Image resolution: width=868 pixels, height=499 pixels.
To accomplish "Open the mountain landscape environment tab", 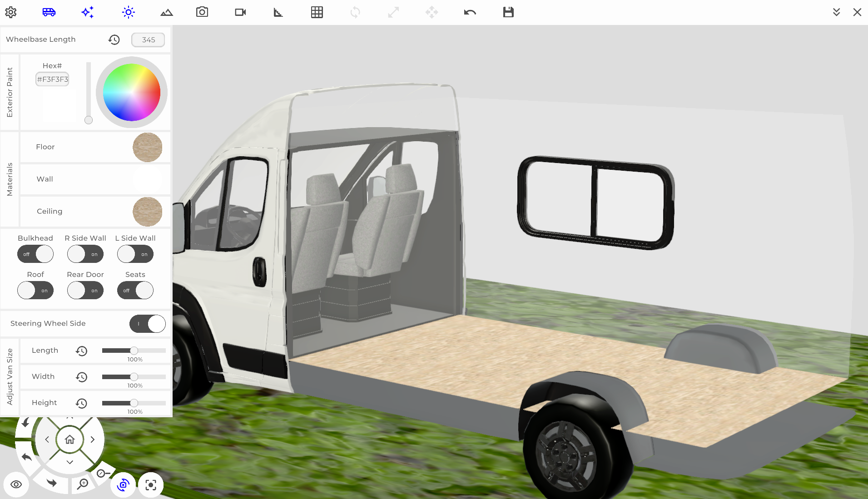I will 167,12.
